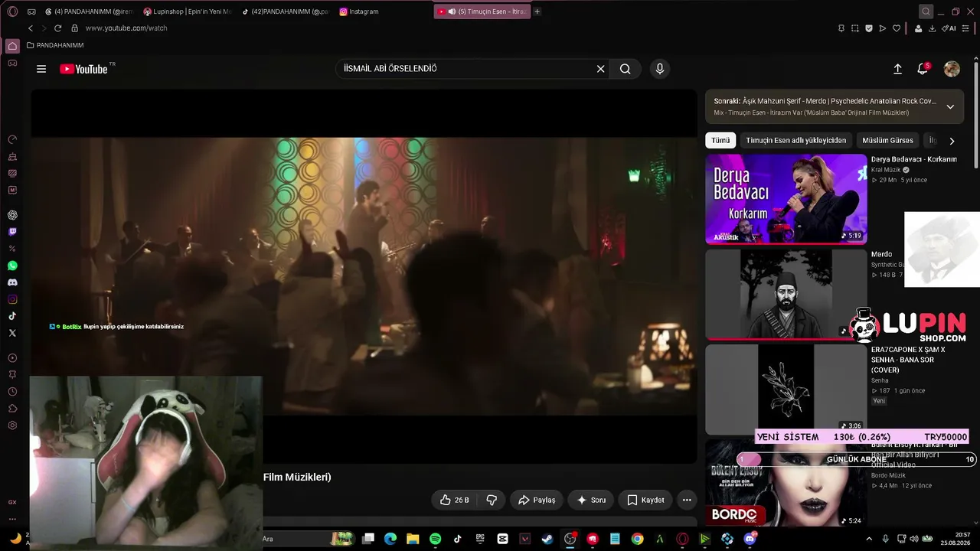Open YouTube notifications bell
The image size is (980, 551).
(923, 69)
